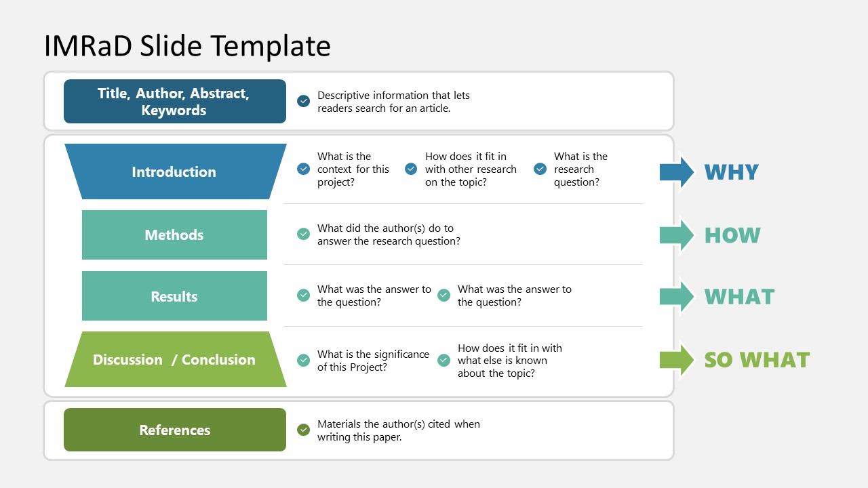Viewport: 868px width, 488px height.
Task: Click the blue arrow pointing to WHY
Action: 677,172
